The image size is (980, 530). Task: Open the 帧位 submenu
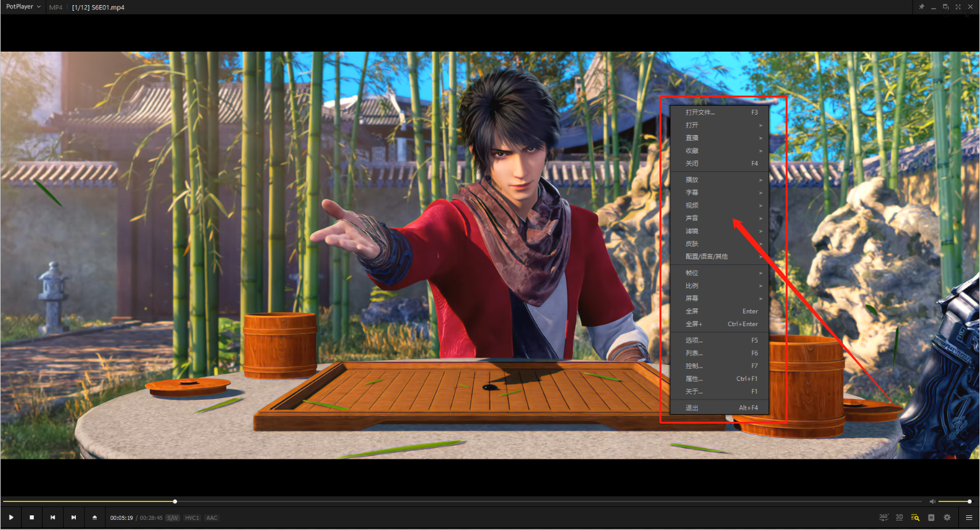click(x=719, y=273)
